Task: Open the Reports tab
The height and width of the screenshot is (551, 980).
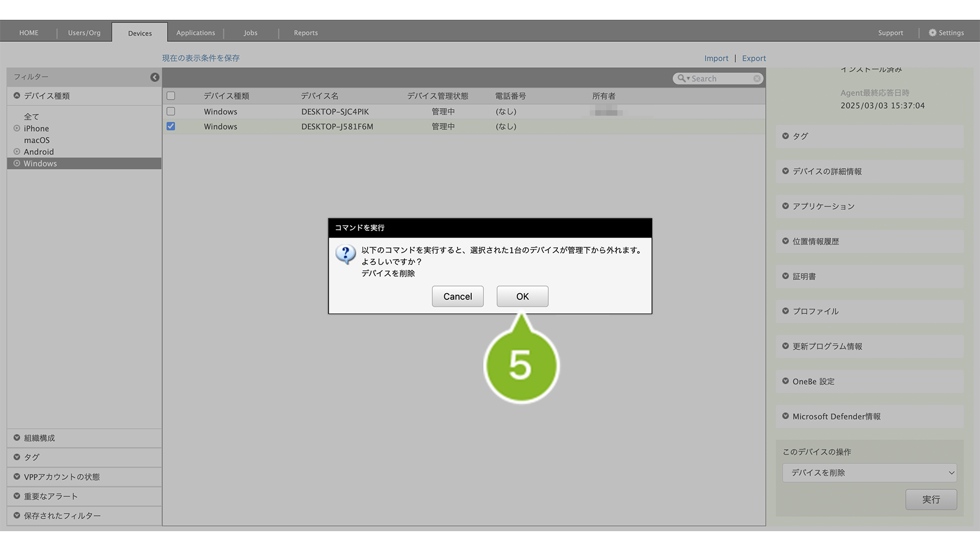Action: click(x=305, y=33)
